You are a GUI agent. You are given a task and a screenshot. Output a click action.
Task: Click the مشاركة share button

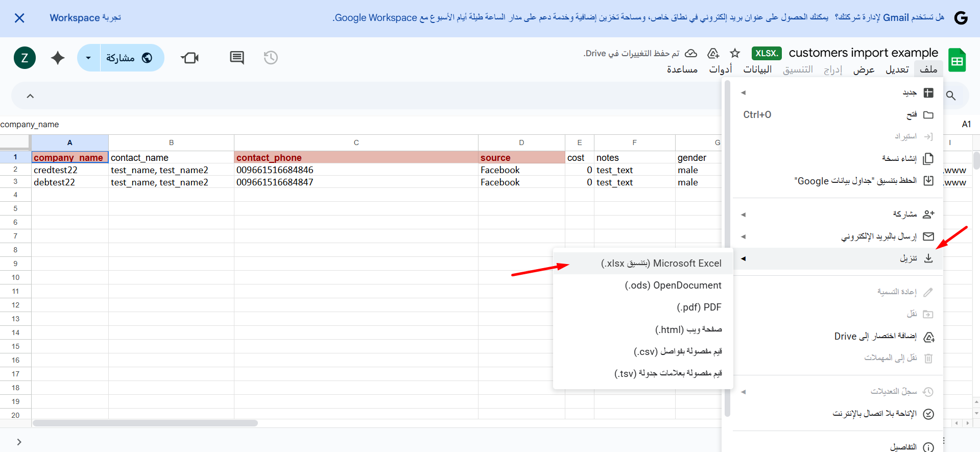pos(130,58)
